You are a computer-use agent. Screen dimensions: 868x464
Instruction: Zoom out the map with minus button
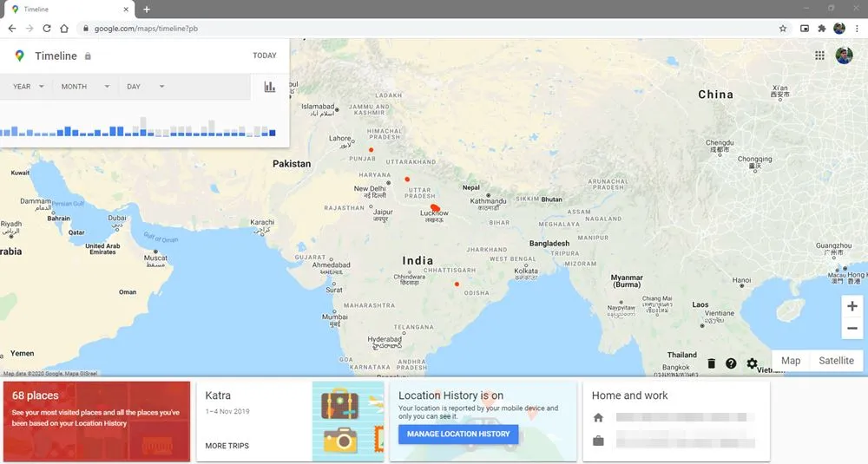[x=852, y=328]
